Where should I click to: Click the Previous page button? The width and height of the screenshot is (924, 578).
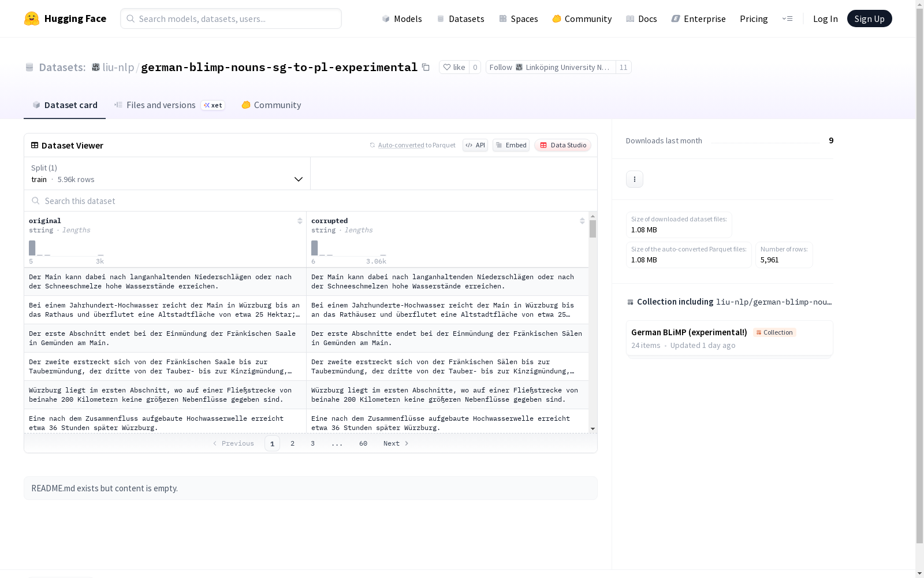tap(233, 443)
